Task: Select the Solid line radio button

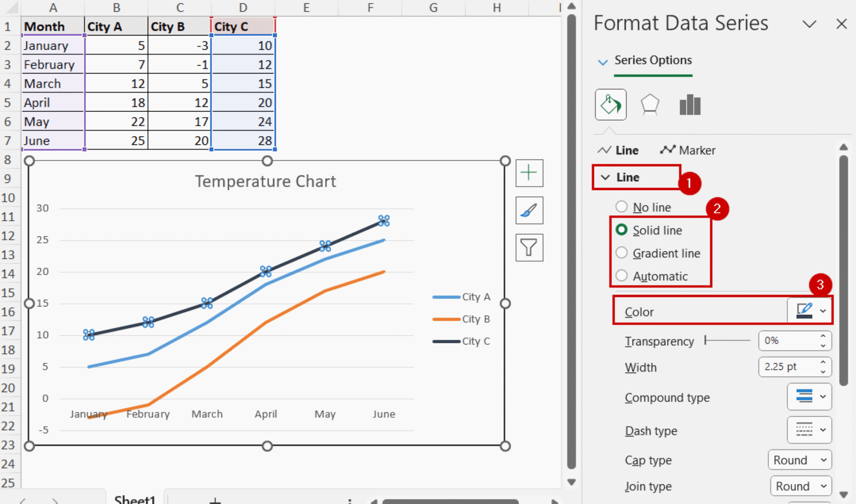Action: (622, 230)
